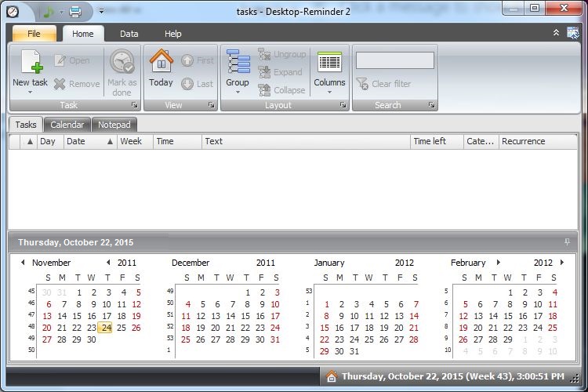The image size is (588, 392).
Task: Open View group dialog launcher
Action: pos(212,105)
